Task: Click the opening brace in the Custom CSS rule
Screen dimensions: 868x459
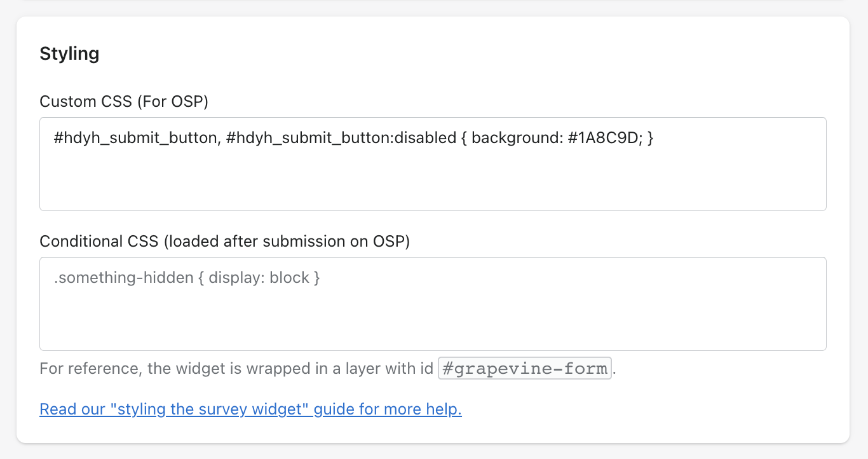Action: [463, 138]
